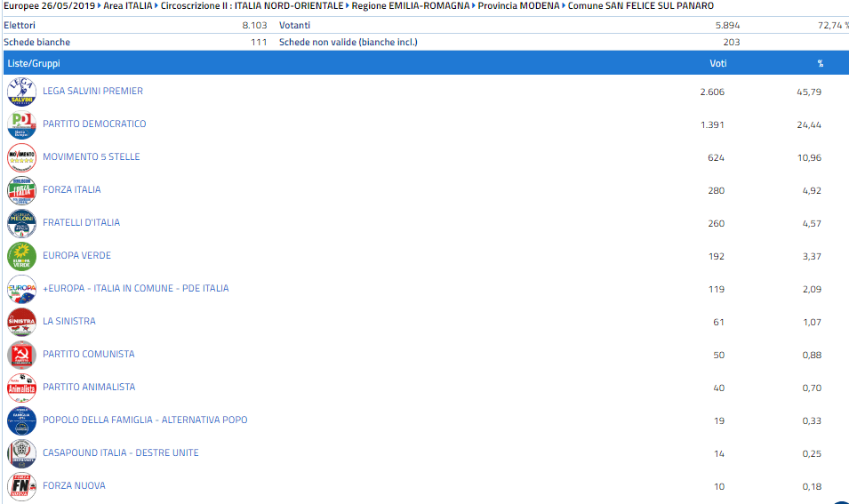
Task: Select Lega percentage 45,79
Action: pyautogui.click(x=809, y=92)
